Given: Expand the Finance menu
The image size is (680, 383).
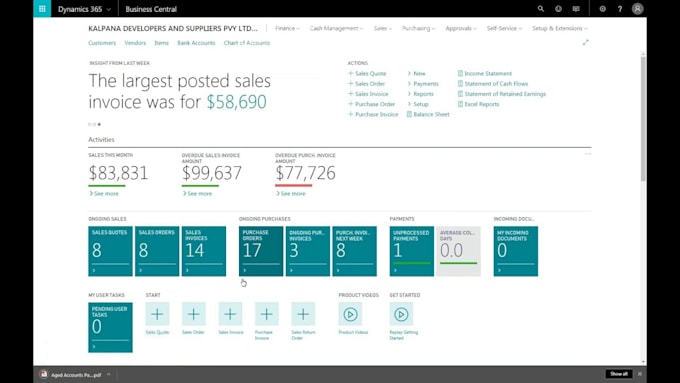Looking at the screenshot, I should (287, 28).
